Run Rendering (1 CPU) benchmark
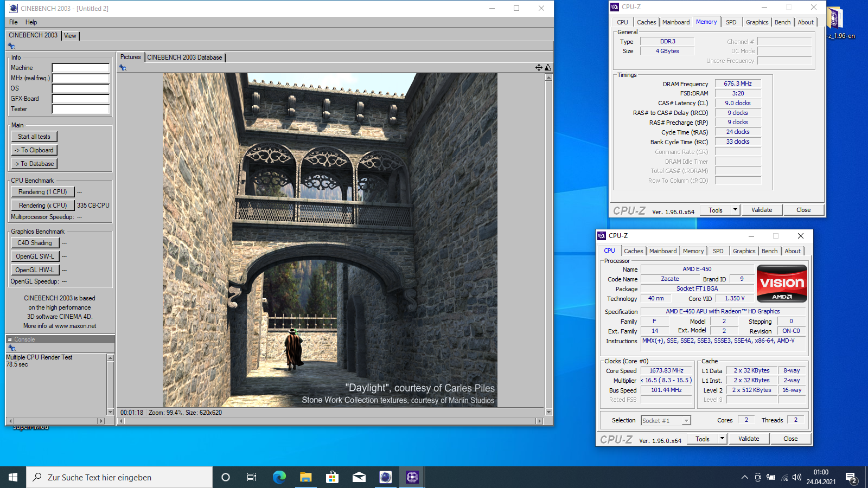868x488 pixels. [x=43, y=192]
